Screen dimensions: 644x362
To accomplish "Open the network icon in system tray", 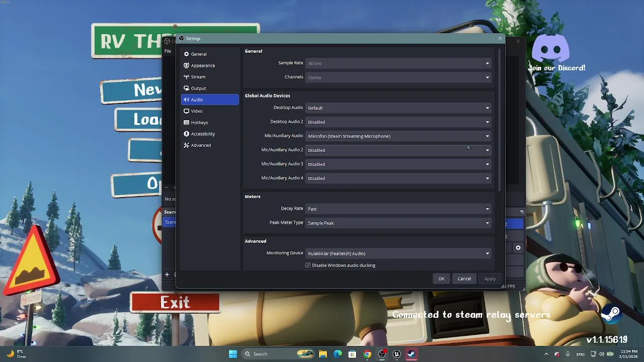I will click(x=593, y=354).
